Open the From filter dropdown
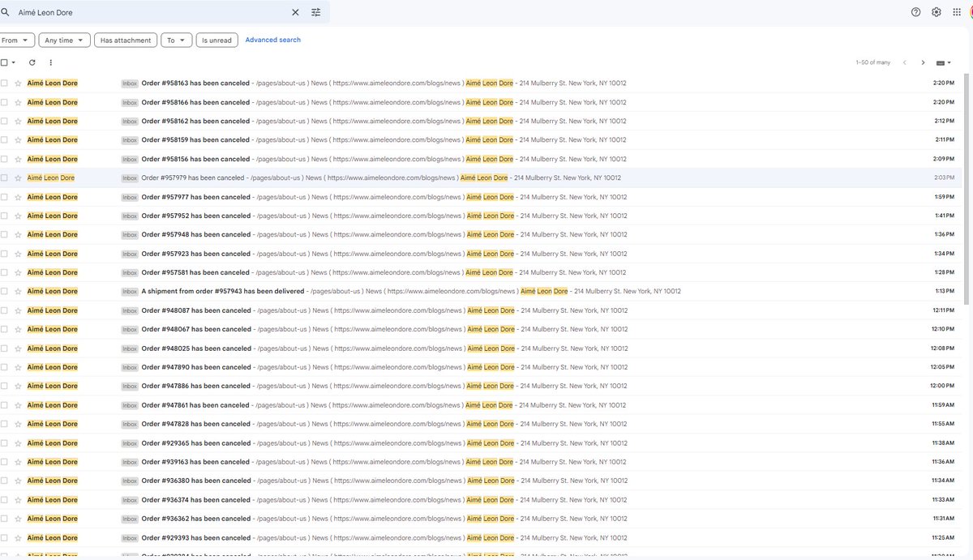This screenshot has height=560, width=973. [17, 41]
